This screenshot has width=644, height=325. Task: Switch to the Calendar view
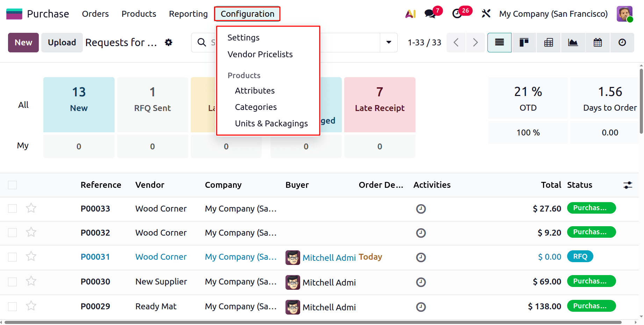tap(597, 42)
